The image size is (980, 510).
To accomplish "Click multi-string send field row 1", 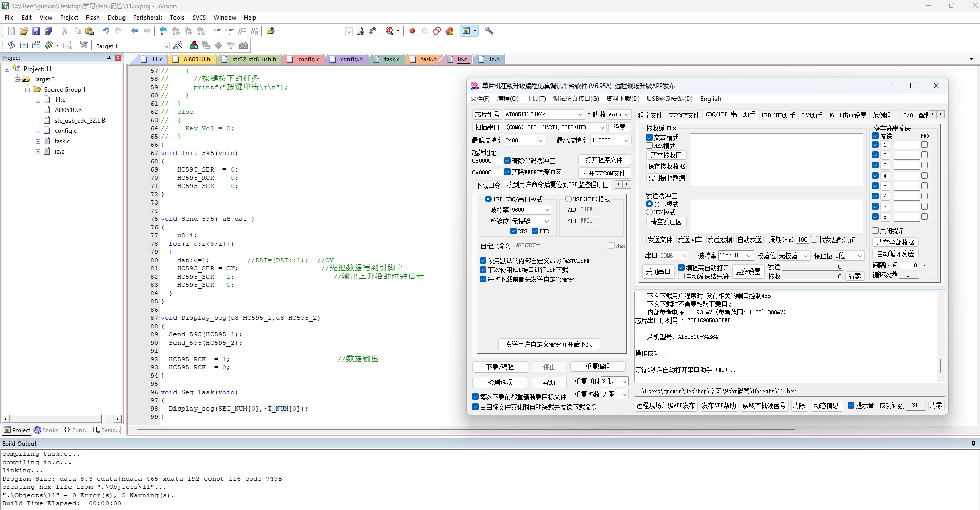I will point(906,145).
